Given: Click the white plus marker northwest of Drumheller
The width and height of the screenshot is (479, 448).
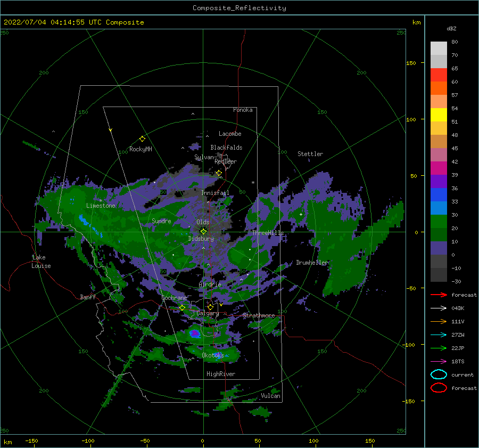Looking at the screenshot, I should coord(301,214).
